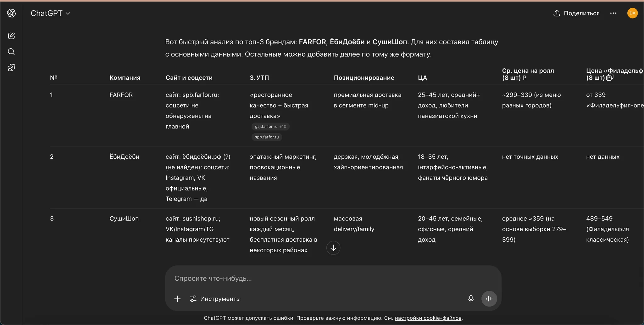Click the массовая delivery/family cell
Screen dimensions: 644x325
click(x=354, y=224)
